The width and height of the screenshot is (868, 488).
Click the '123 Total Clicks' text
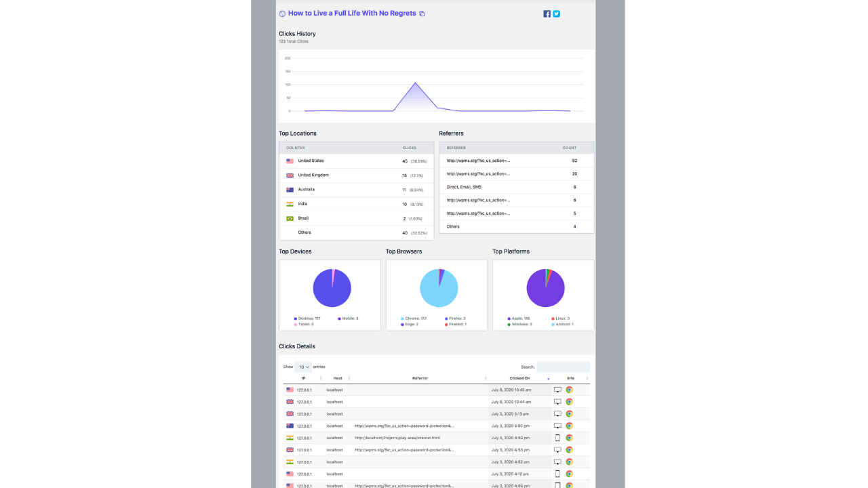click(x=294, y=41)
